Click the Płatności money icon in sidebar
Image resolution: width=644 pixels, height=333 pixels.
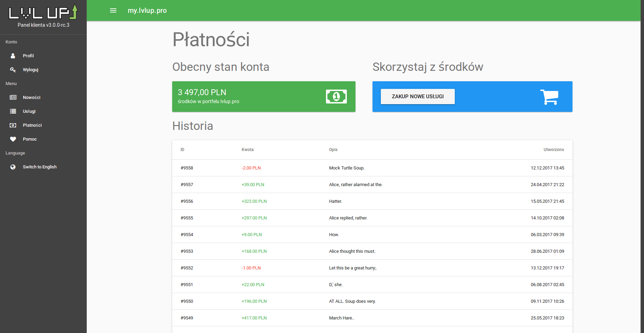[x=13, y=125]
